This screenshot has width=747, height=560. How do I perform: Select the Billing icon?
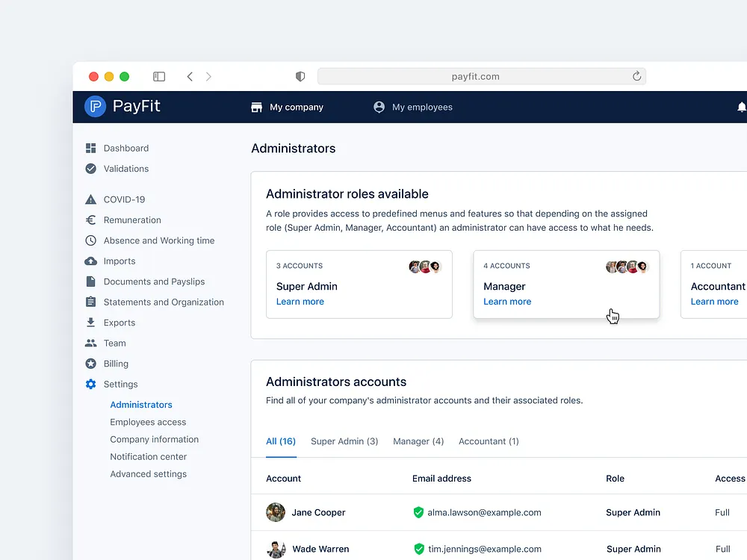coord(90,364)
